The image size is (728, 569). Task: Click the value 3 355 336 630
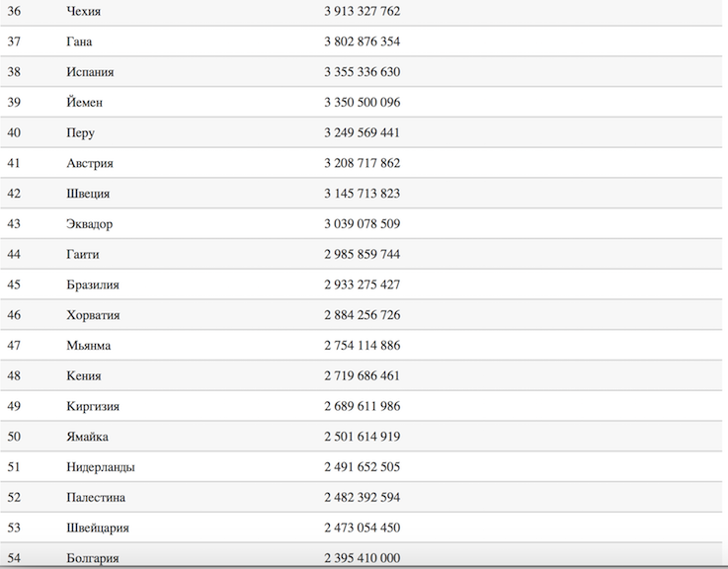click(x=361, y=72)
